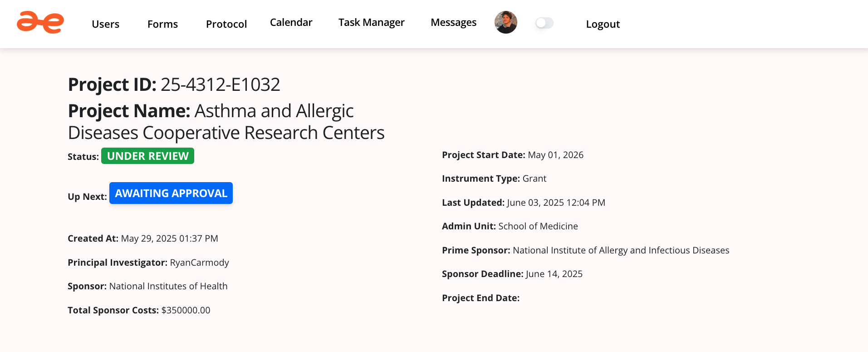Open the user profile avatar

[505, 23]
